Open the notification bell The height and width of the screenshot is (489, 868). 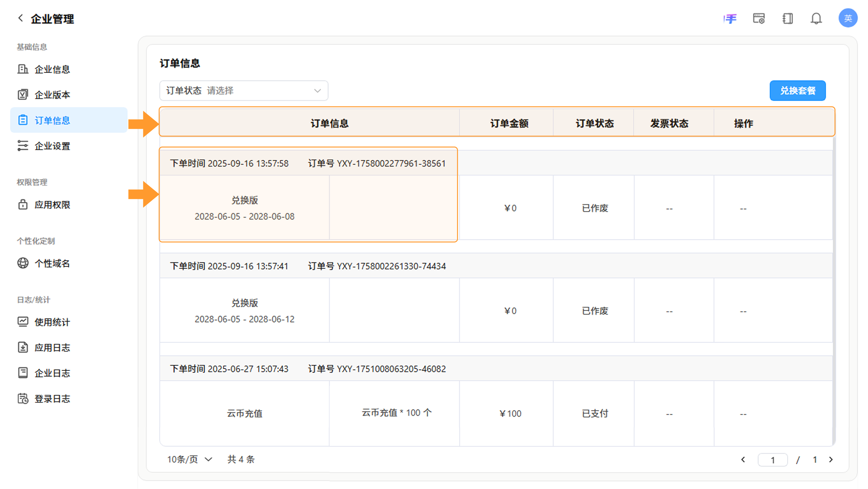(x=816, y=19)
